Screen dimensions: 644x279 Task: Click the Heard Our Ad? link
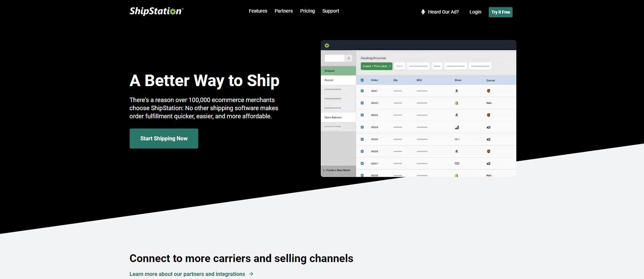(x=444, y=12)
